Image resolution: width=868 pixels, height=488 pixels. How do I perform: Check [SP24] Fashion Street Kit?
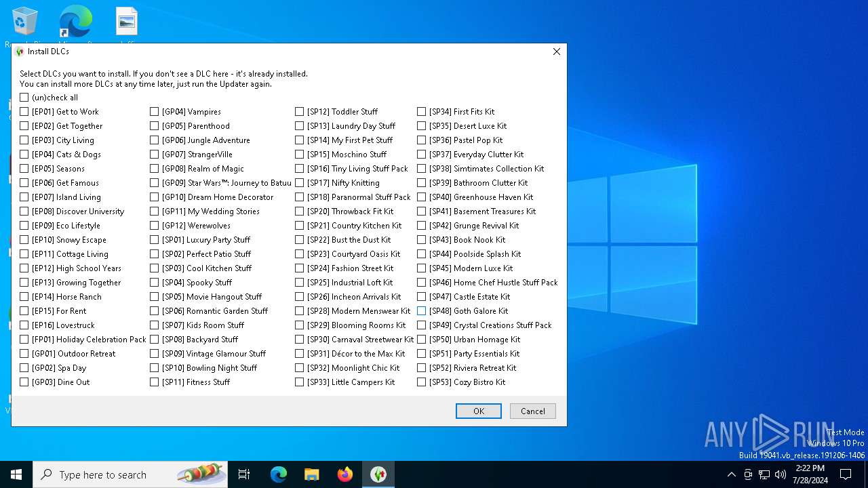(x=300, y=268)
